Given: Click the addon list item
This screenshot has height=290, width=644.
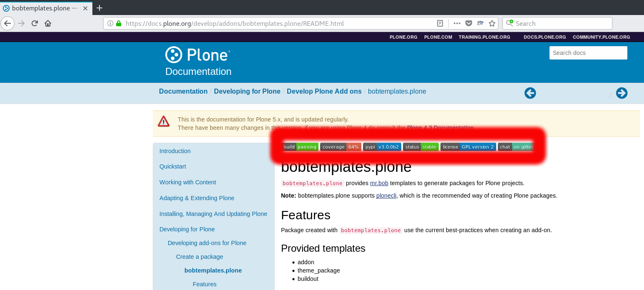Looking at the screenshot, I should click(306, 262).
